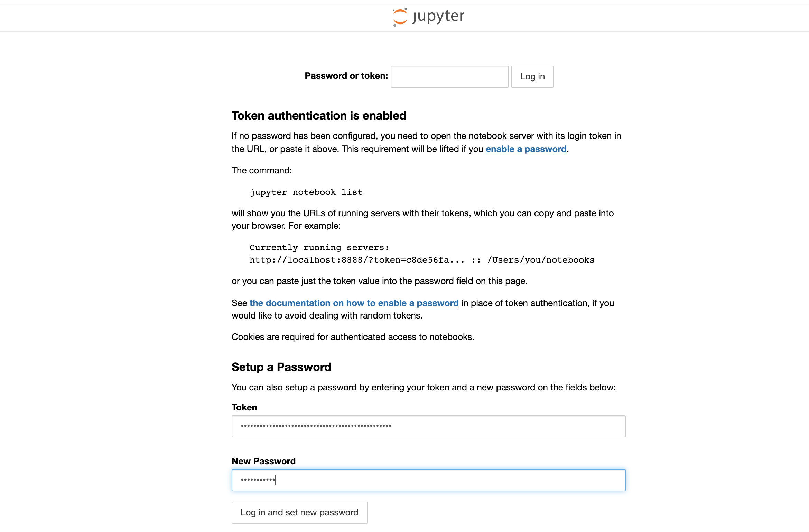Open documentation on how to enable a password
This screenshot has width=809, height=532.
point(354,303)
